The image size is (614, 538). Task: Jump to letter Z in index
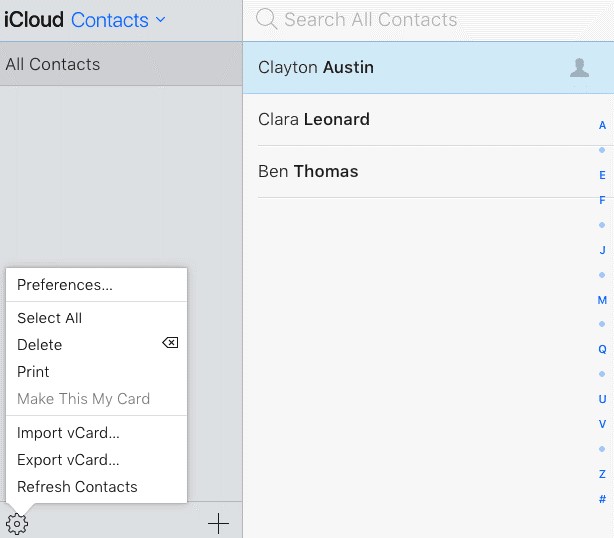602,474
